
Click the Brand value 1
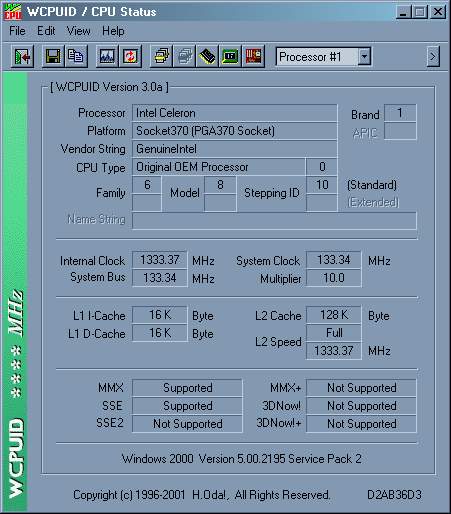pos(400,113)
